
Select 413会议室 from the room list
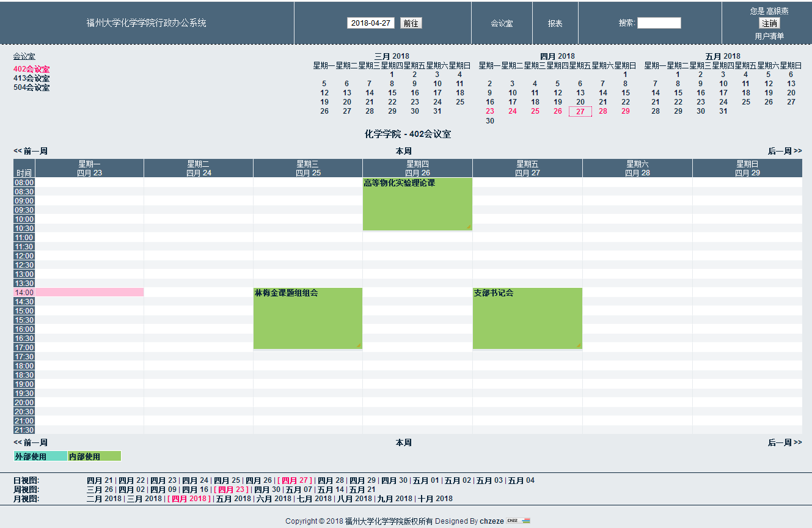pos(32,78)
